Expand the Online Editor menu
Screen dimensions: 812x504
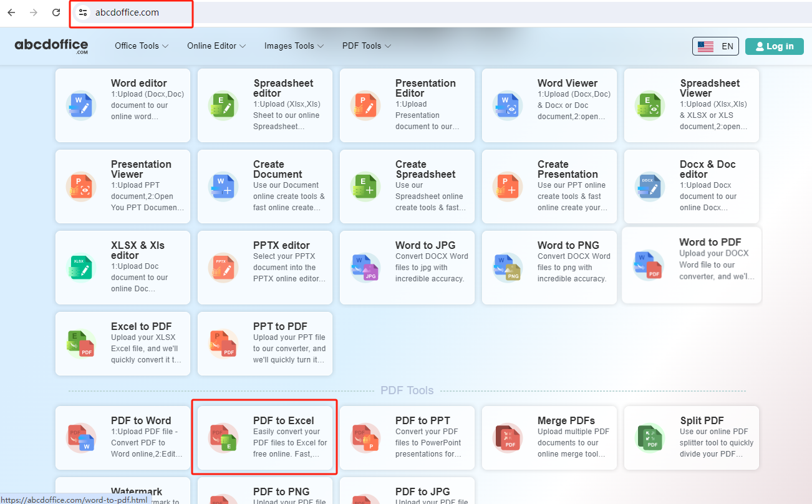click(216, 46)
